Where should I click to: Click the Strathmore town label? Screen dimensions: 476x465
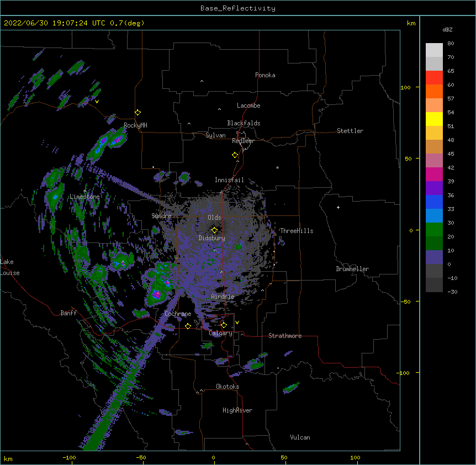[x=285, y=336]
